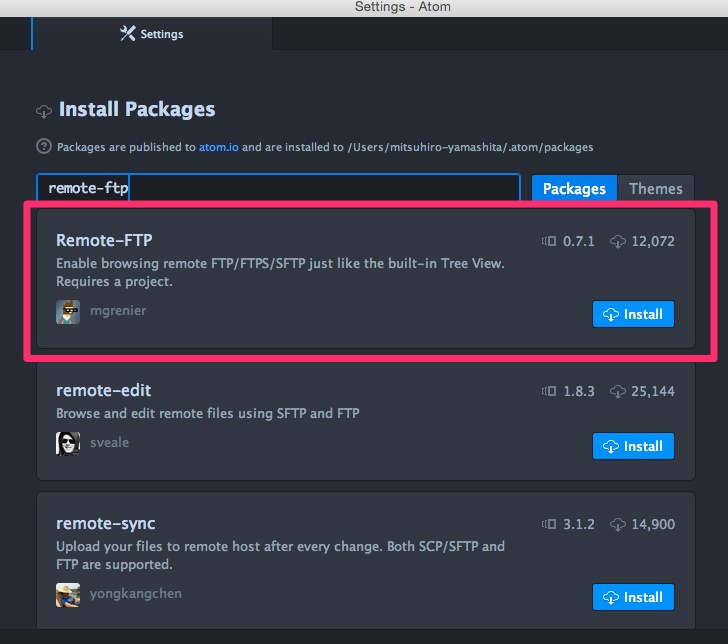The image size is (728, 644).
Task: Click the cloud icon beside Install Packages
Action: coord(44,111)
